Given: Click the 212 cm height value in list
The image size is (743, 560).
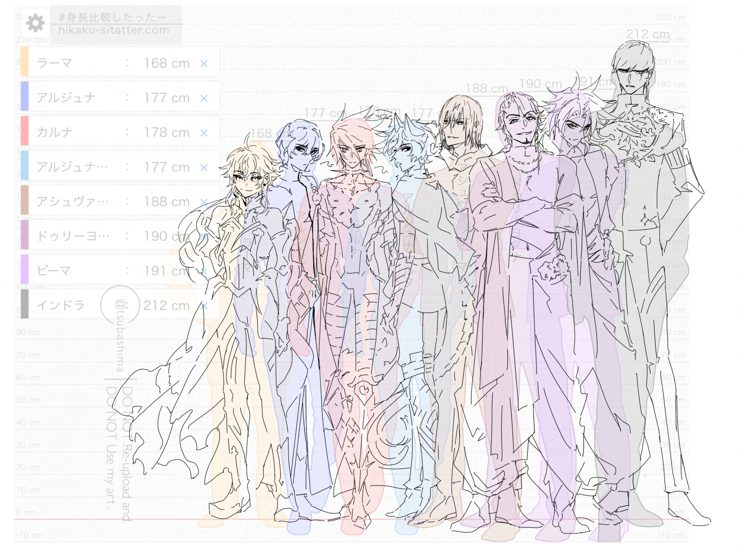Looking at the screenshot, I should coord(166,305).
